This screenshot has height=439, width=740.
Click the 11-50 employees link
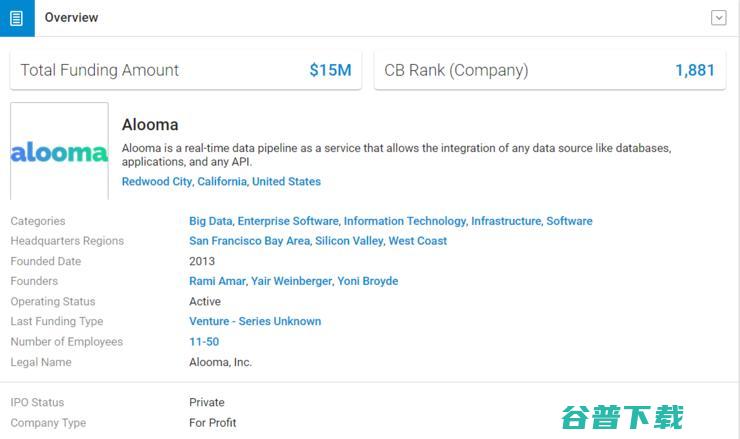[204, 342]
